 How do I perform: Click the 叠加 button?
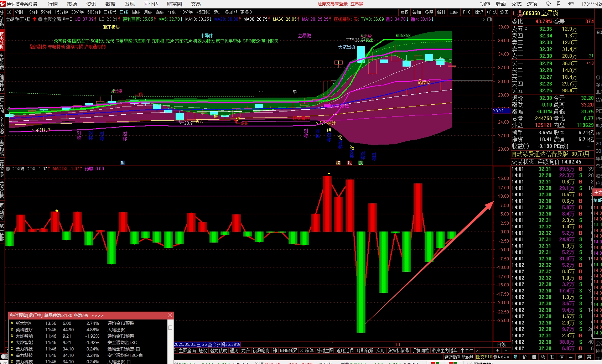417,12
